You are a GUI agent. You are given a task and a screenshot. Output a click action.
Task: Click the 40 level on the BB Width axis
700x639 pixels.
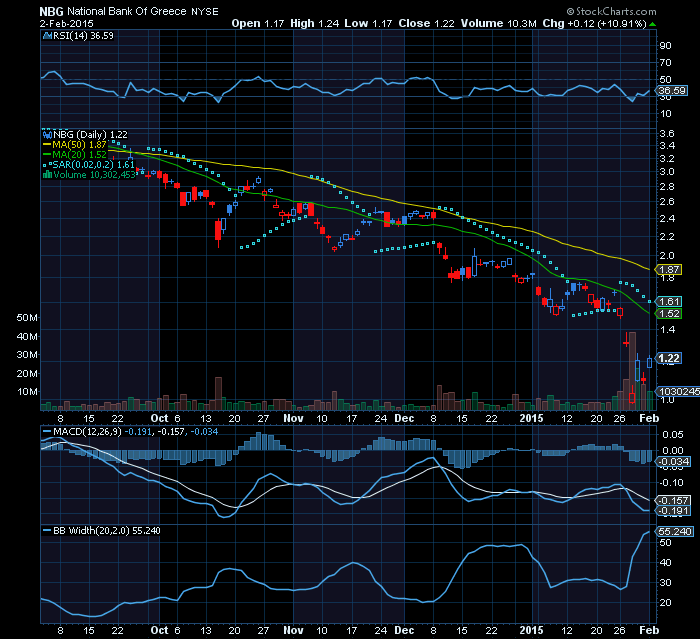[665, 563]
